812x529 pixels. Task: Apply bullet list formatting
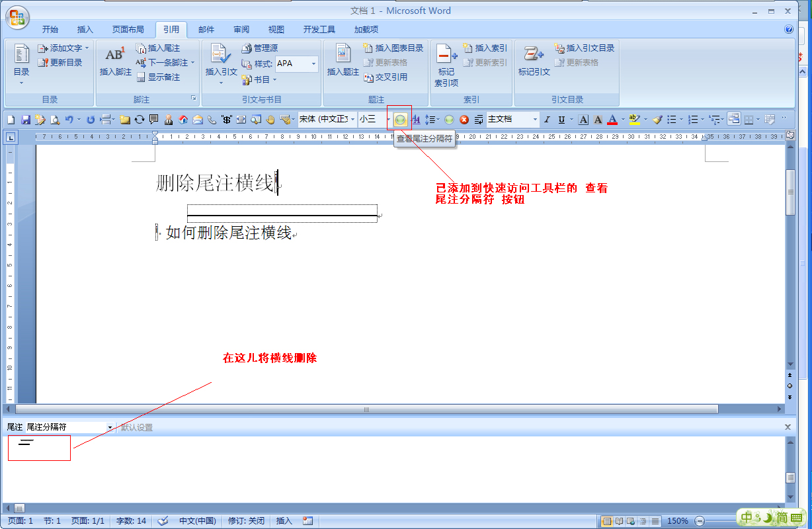(672, 120)
